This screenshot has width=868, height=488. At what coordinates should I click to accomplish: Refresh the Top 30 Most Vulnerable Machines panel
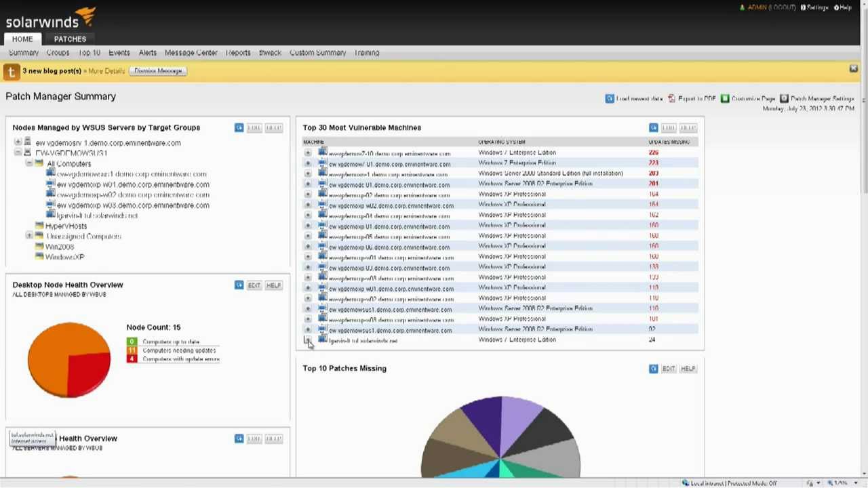[653, 127]
